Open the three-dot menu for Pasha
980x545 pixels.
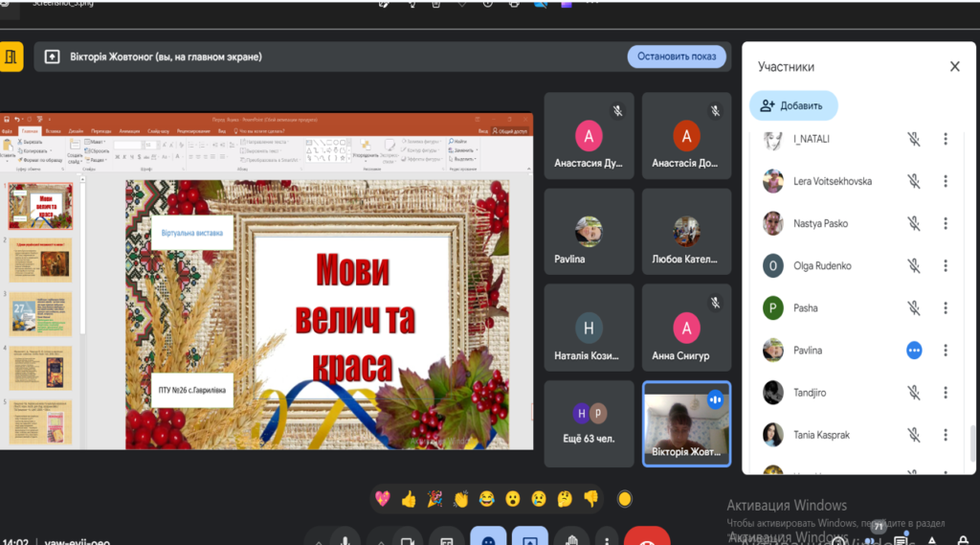pyautogui.click(x=946, y=308)
